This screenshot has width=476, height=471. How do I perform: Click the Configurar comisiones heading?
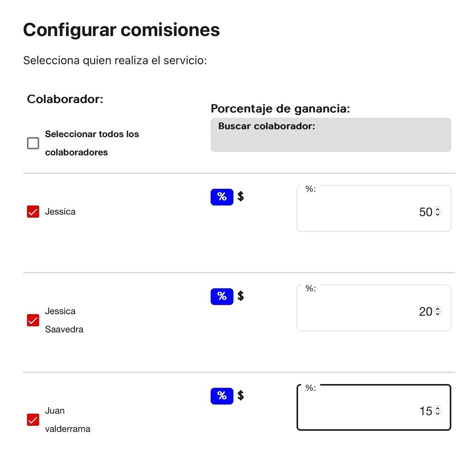(x=122, y=30)
